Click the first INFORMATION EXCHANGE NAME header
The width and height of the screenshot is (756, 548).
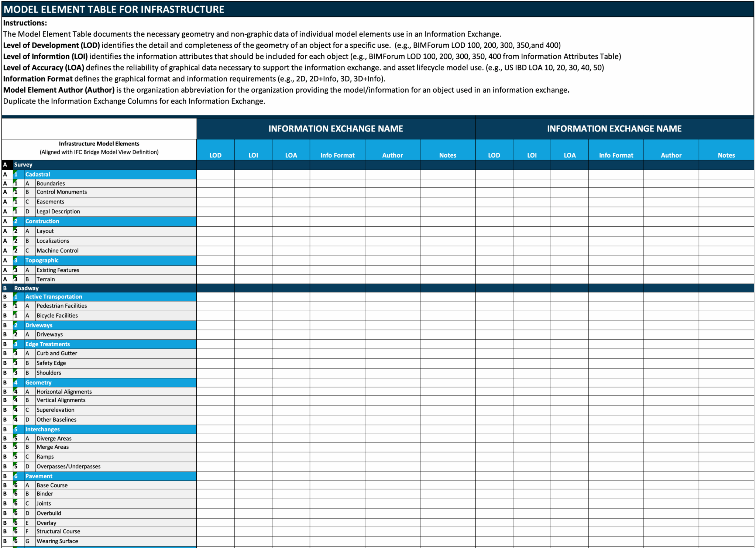click(336, 129)
